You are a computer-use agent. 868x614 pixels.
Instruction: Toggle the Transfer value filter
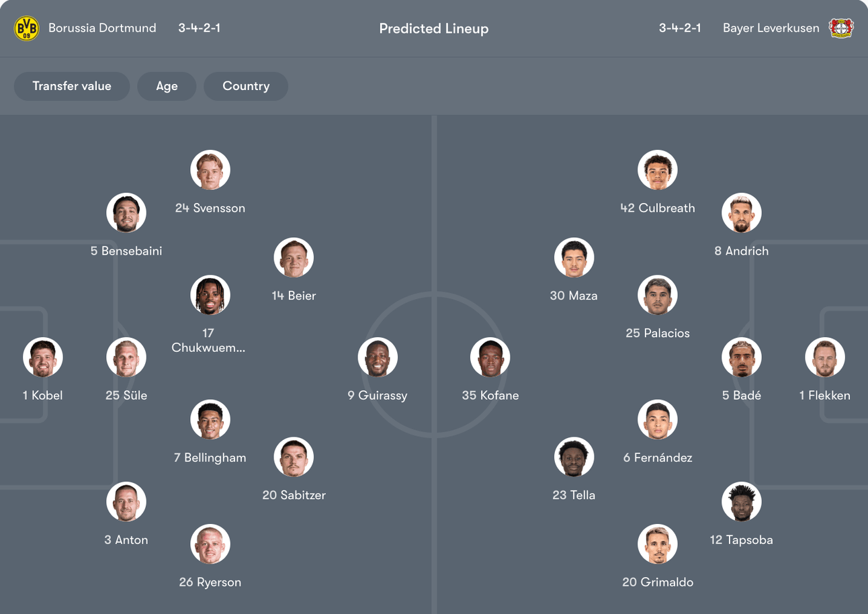tap(72, 86)
